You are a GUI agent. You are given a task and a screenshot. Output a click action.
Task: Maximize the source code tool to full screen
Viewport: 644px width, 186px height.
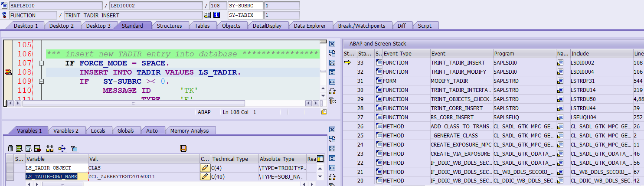point(332,63)
